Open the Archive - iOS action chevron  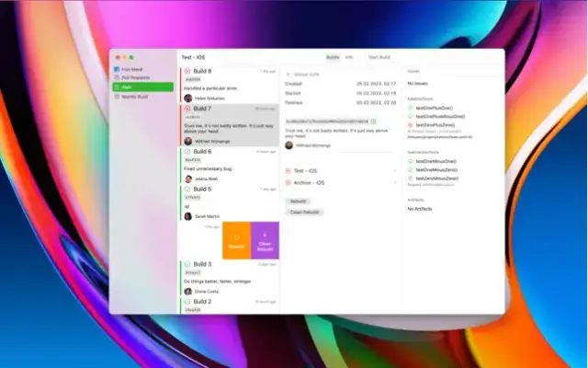(x=395, y=183)
